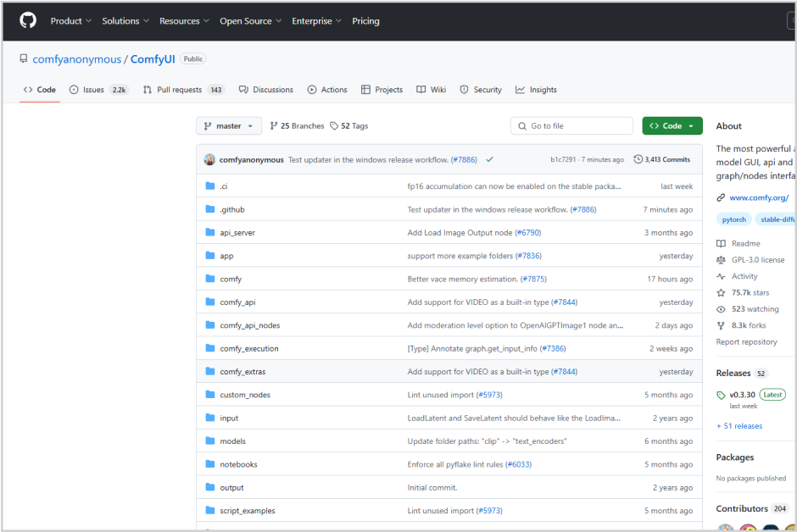Click the scale icon beside GPL-3.0 license
Image resolution: width=797 pixels, height=532 pixels.
[721, 260]
